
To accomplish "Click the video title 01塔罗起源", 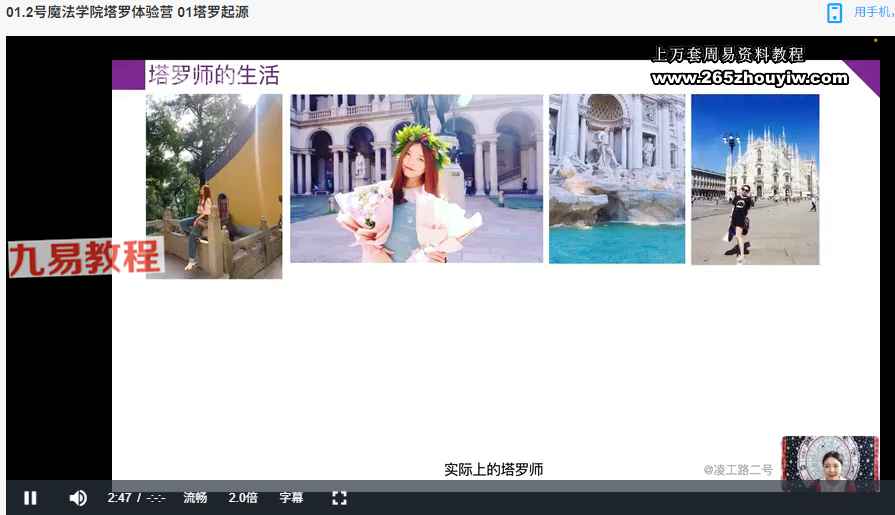I will 213,13.
